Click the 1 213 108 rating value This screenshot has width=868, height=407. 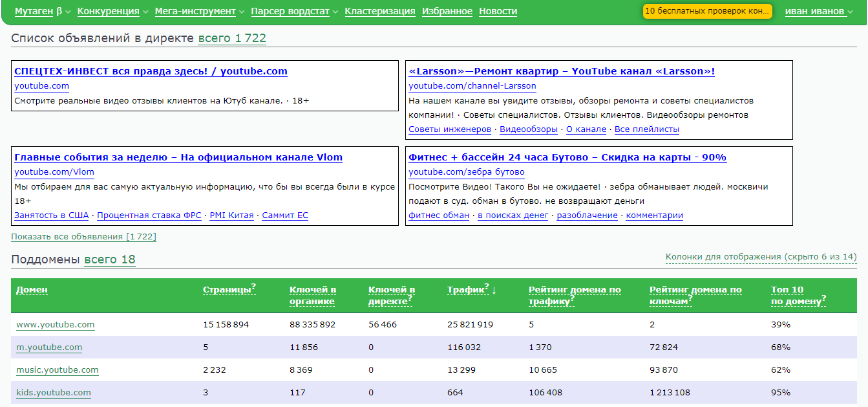click(x=670, y=393)
